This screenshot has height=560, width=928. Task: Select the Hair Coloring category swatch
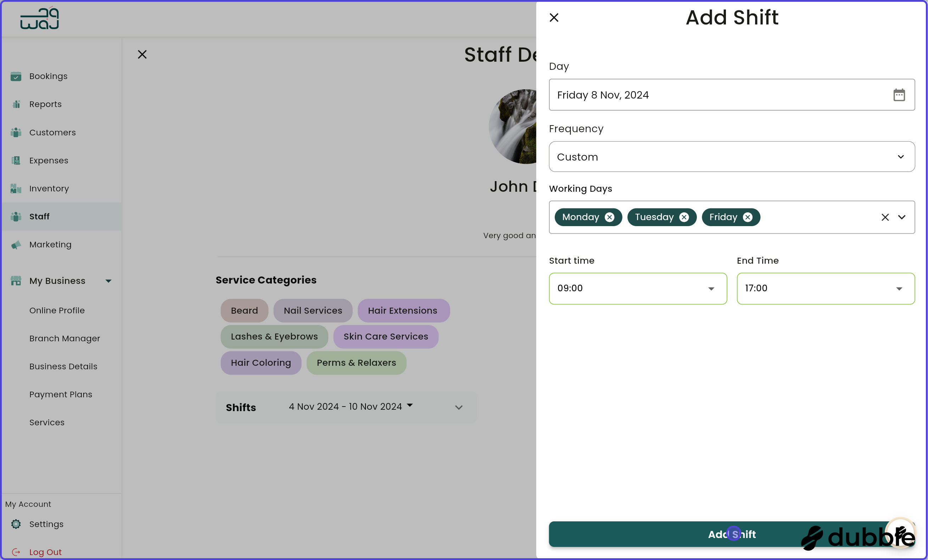pyautogui.click(x=261, y=363)
